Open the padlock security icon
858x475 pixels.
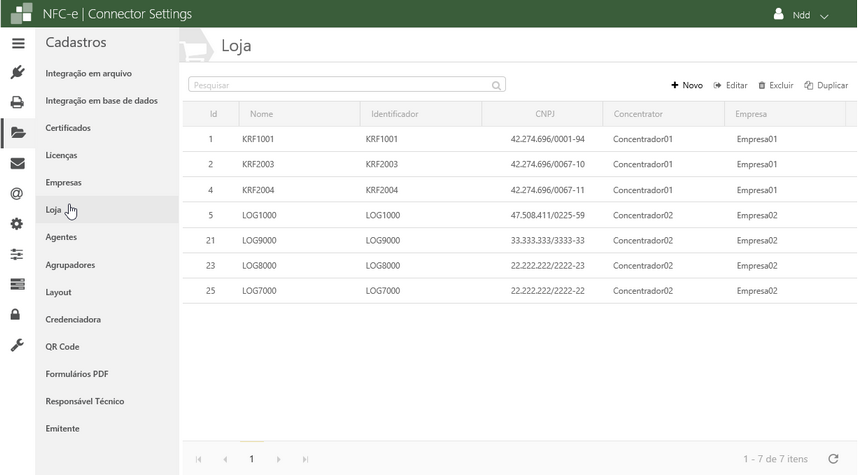click(17, 314)
